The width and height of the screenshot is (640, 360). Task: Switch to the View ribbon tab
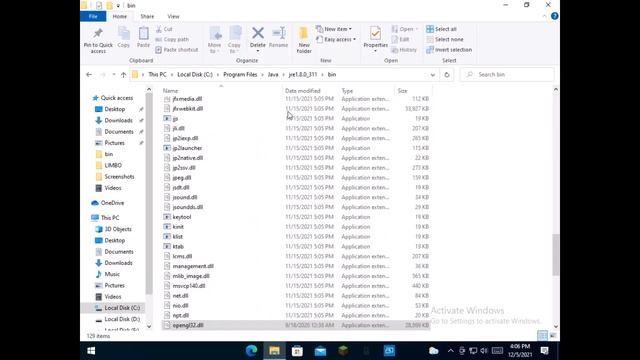click(173, 16)
